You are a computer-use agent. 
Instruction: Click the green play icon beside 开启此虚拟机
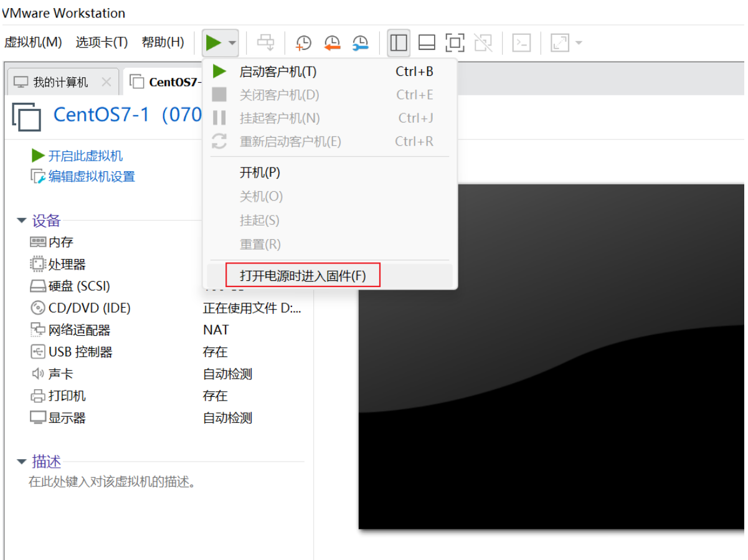coord(38,156)
